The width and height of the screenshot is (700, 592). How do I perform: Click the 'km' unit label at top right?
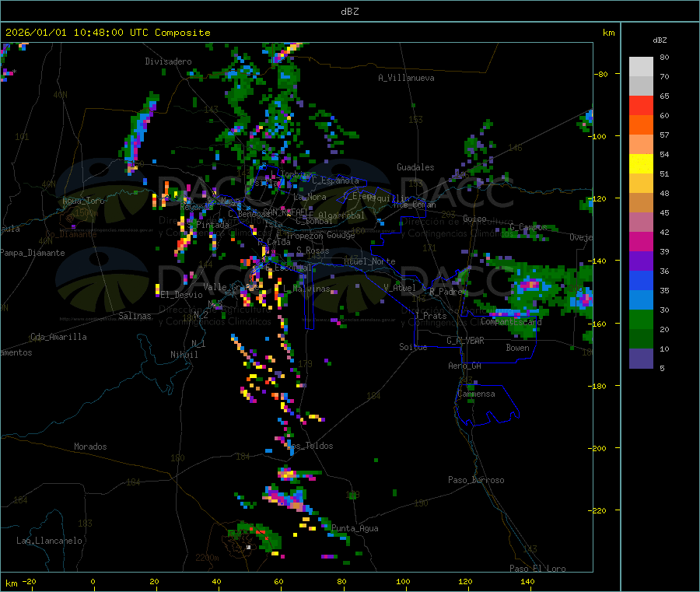608,33
